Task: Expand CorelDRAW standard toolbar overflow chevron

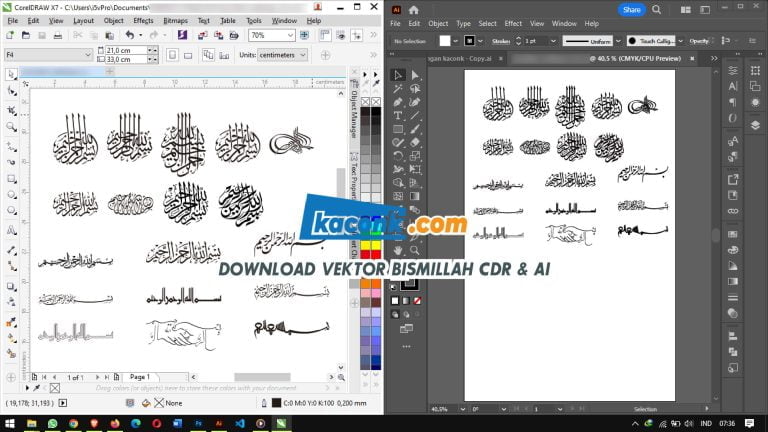Action: coord(374,35)
